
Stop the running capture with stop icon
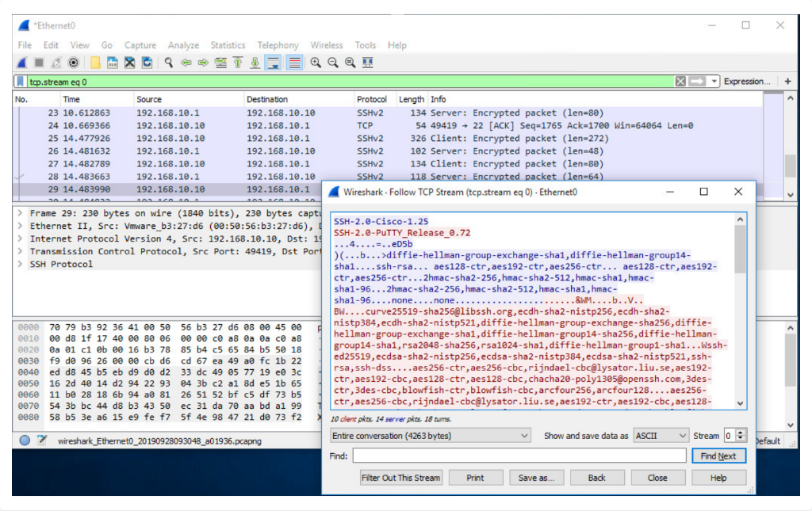[x=39, y=63]
